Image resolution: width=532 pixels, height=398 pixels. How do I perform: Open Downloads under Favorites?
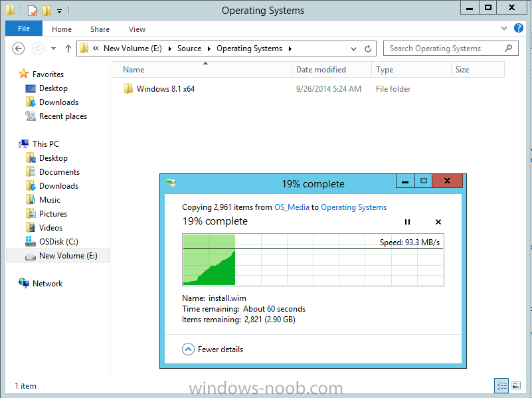coord(58,102)
